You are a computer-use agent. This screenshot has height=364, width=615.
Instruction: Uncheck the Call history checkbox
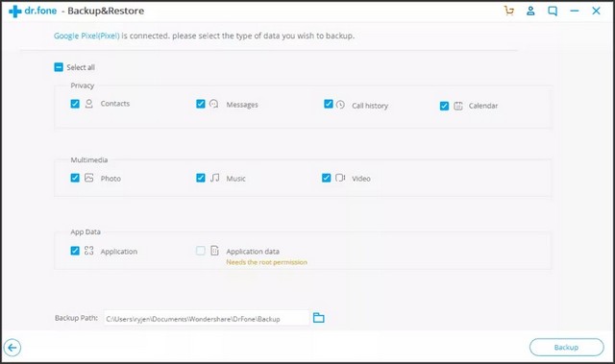click(329, 104)
